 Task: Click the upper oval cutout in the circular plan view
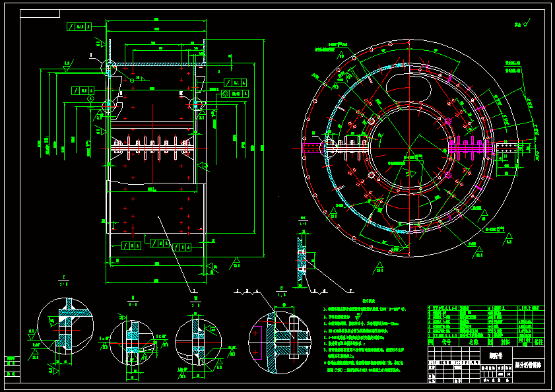point(408,88)
